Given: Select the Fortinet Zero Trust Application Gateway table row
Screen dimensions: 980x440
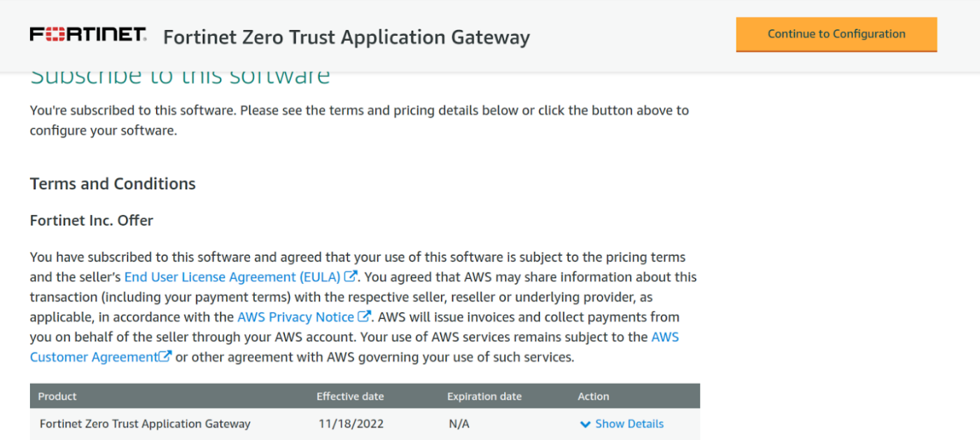Looking at the screenshot, I should (x=143, y=424).
